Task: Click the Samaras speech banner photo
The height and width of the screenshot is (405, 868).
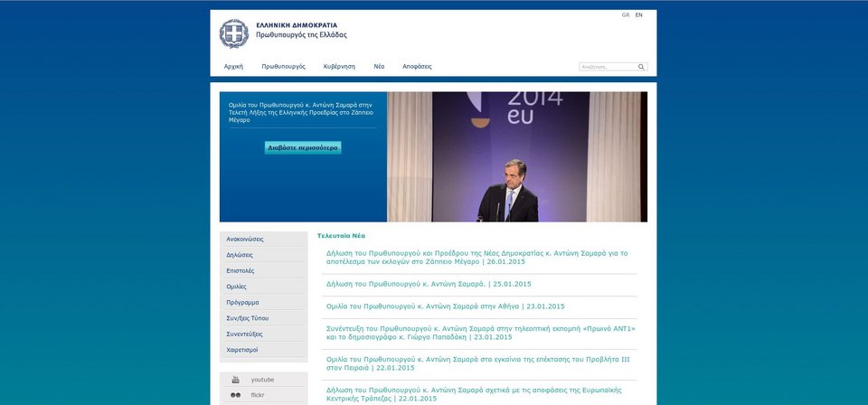Action: (x=517, y=156)
